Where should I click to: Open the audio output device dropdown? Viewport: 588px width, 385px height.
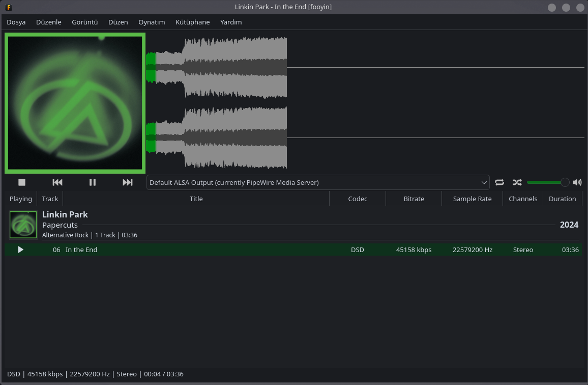(318, 182)
